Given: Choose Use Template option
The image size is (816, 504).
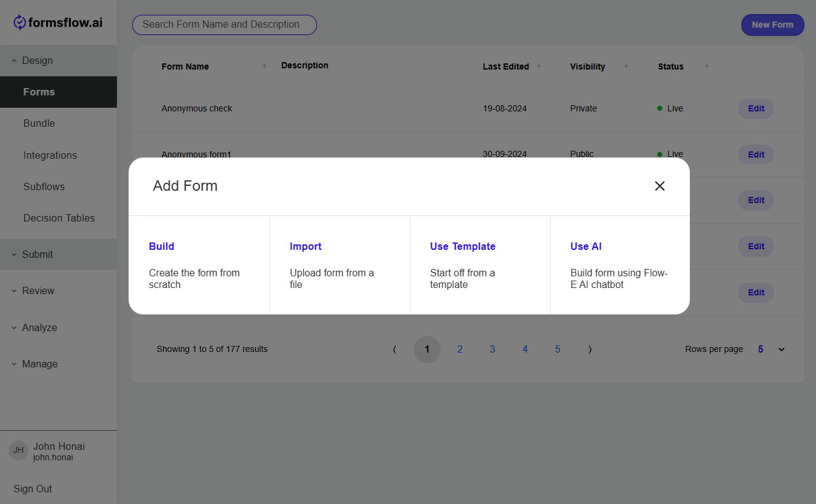Looking at the screenshot, I should (x=480, y=265).
